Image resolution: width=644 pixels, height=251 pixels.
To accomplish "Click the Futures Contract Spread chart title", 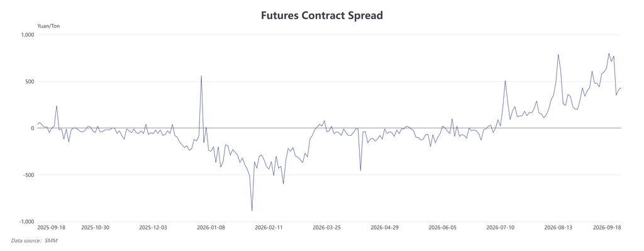I will click(x=322, y=16).
